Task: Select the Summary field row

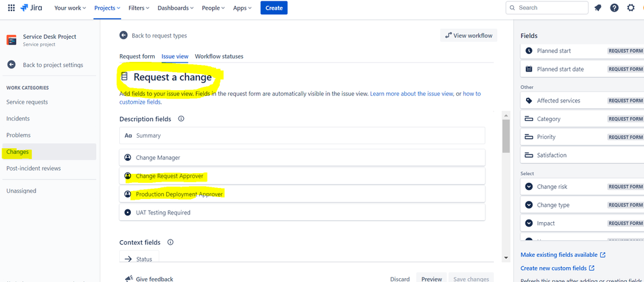Action: (302, 135)
